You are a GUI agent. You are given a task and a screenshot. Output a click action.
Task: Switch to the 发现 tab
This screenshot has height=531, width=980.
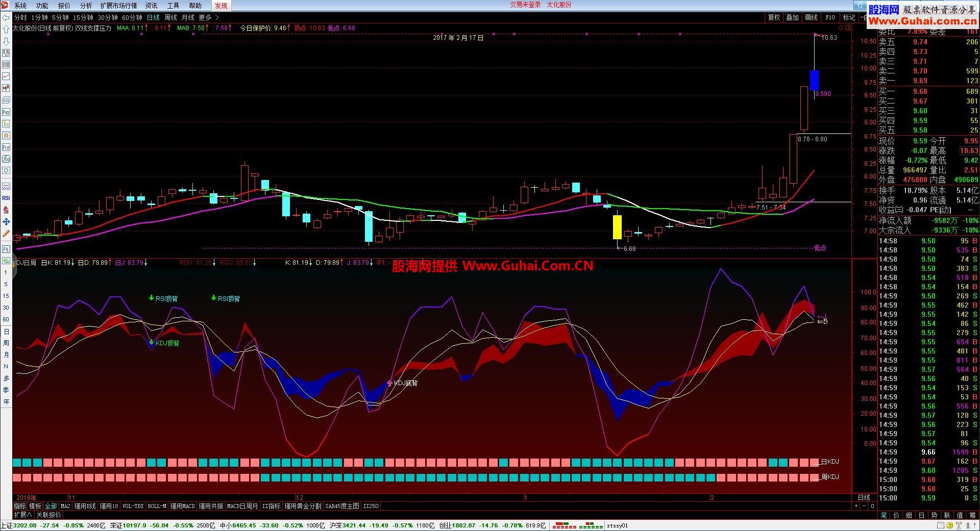[221, 6]
